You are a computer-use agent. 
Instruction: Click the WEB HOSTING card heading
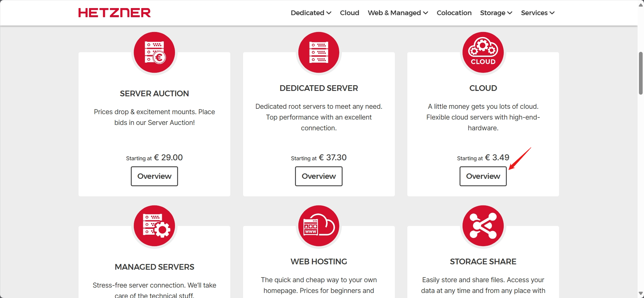(319, 262)
